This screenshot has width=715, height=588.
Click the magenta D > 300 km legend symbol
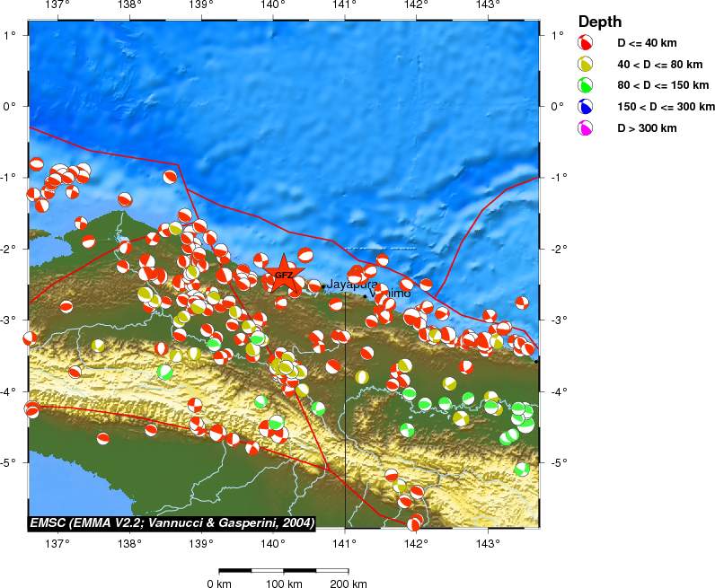[x=586, y=129]
